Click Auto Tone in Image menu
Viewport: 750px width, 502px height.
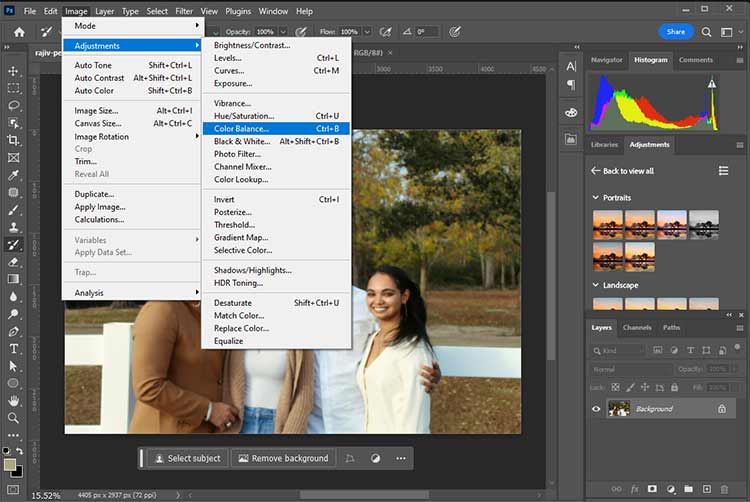[x=133, y=65]
